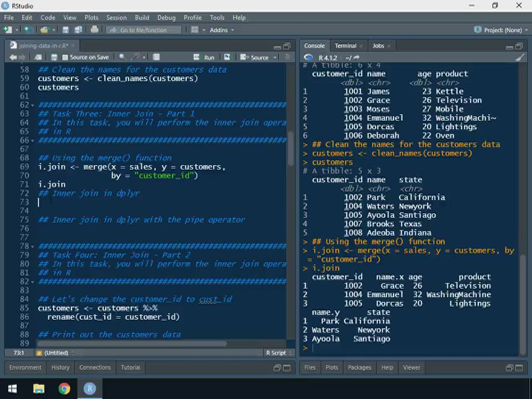Switch to the Terminal tab
The height and width of the screenshot is (399, 532).
(x=345, y=45)
